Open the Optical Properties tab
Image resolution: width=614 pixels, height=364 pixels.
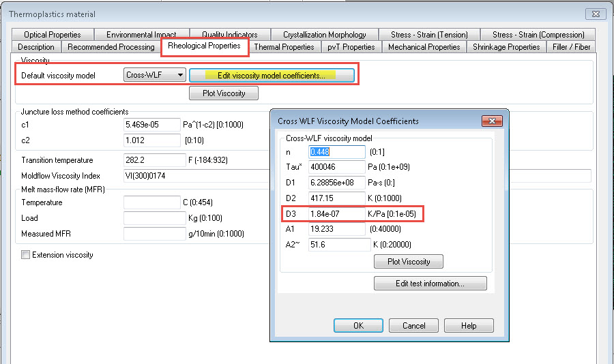[53, 35]
